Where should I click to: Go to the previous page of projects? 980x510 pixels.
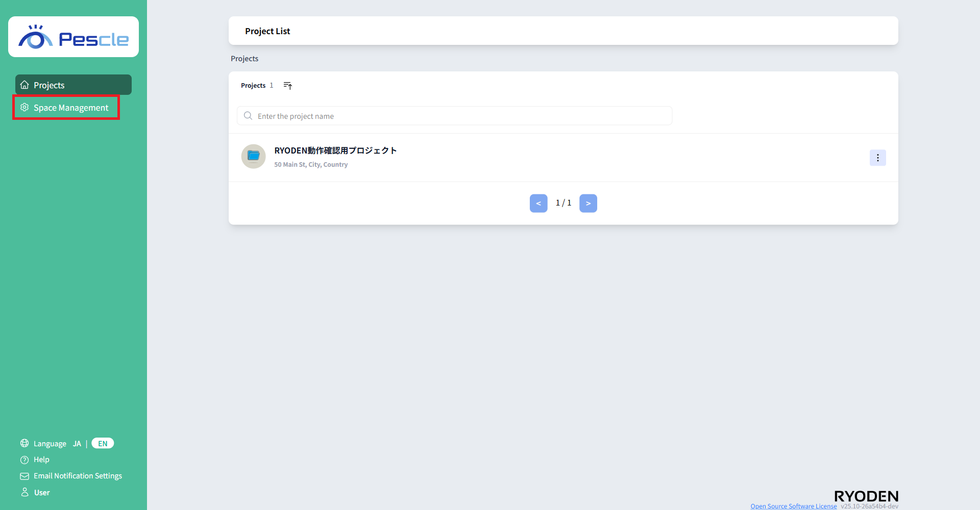click(538, 203)
